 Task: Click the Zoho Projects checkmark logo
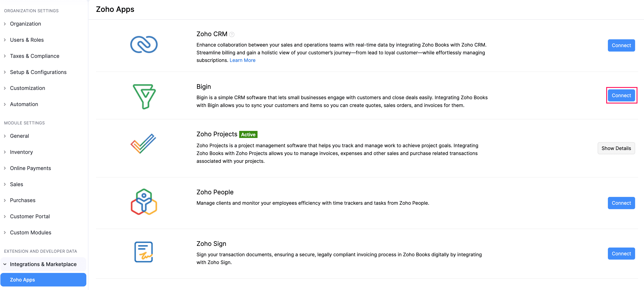(x=143, y=144)
